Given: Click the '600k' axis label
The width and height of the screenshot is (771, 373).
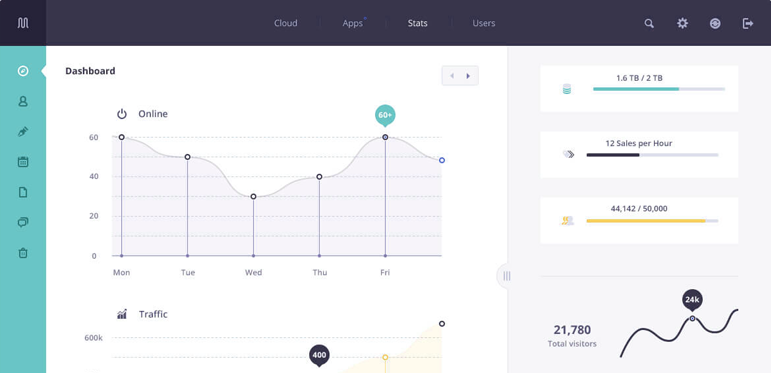Looking at the screenshot, I should (93, 338).
